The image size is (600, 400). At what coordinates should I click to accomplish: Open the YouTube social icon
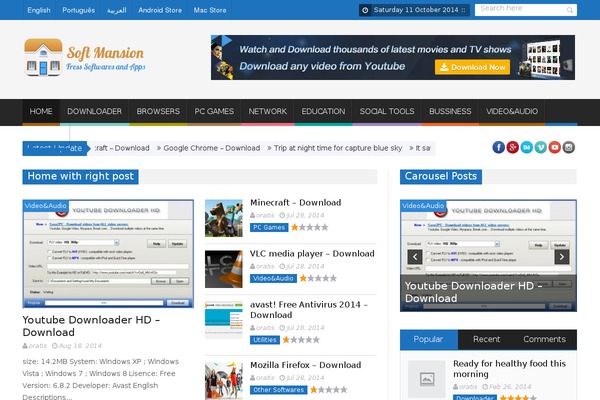tap(554, 147)
